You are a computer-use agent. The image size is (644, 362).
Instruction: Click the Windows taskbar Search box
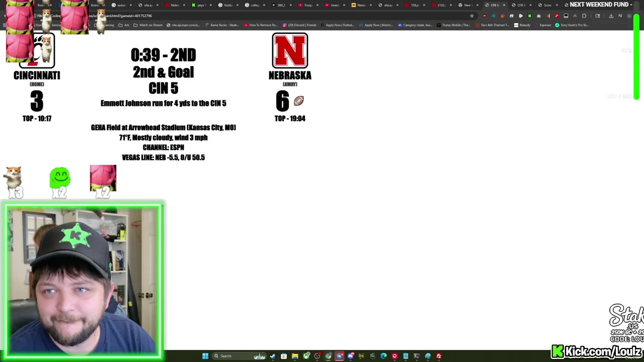click(x=239, y=356)
